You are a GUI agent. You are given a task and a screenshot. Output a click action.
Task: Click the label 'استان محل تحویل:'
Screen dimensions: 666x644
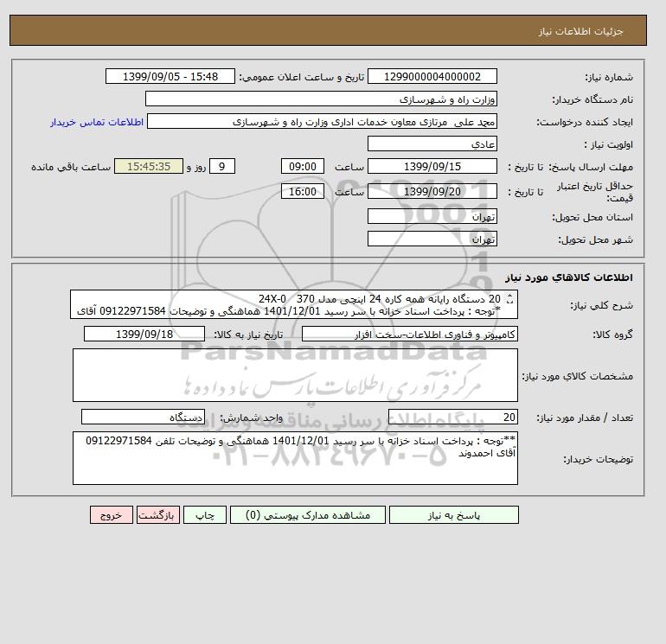pos(592,217)
